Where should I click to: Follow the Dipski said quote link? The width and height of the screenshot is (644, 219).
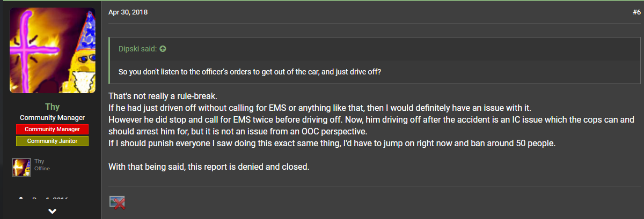point(137,49)
